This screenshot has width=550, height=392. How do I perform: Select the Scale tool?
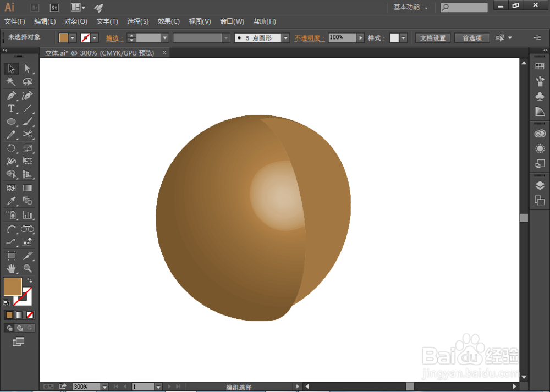point(28,148)
